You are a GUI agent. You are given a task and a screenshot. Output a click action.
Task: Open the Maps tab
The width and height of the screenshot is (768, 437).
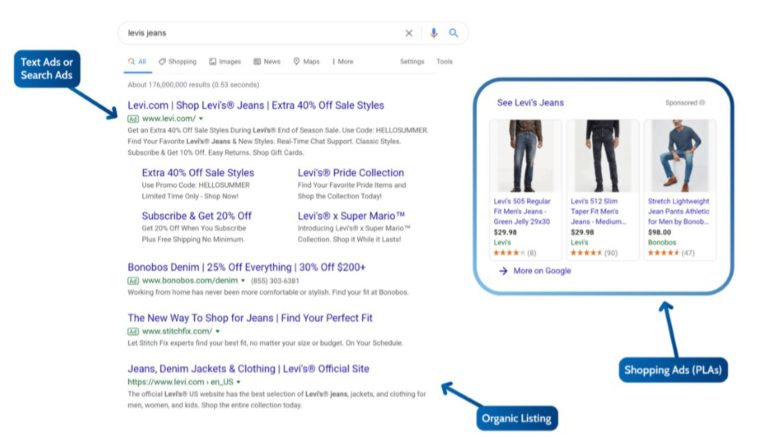[x=306, y=62]
